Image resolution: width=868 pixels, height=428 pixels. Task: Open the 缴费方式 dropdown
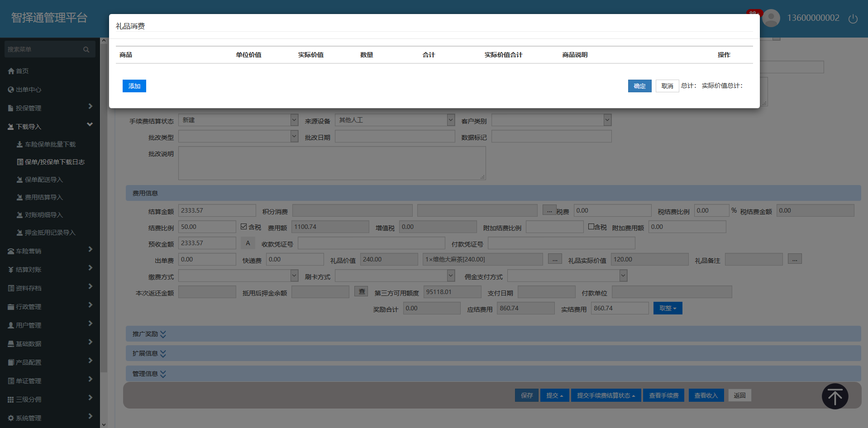[238, 276]
